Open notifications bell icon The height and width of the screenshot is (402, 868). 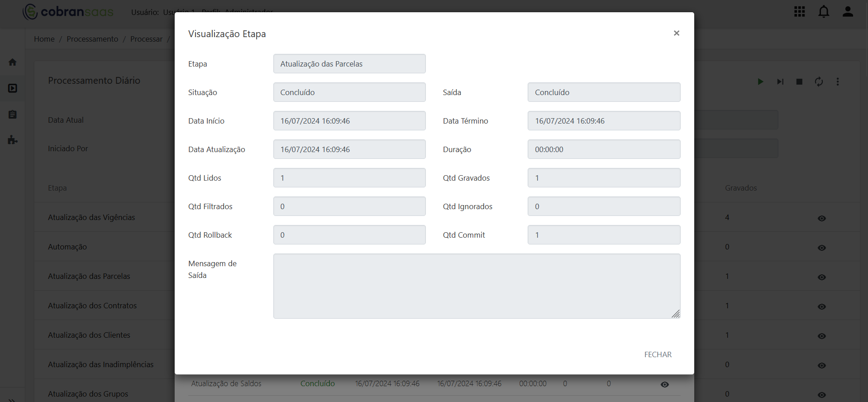tap(824, 12)
